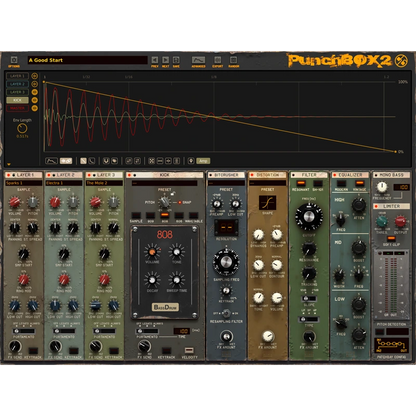This screenshot has height=416, width=416.
Task: Click the Layer 1 Portamento mode slider
Action: 24,331
